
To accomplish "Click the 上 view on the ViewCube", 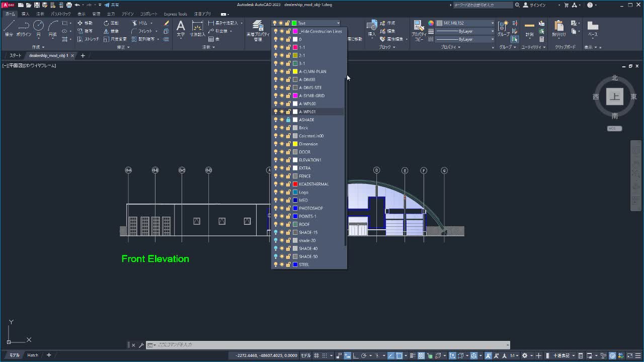I will click(x=614, y=96).
